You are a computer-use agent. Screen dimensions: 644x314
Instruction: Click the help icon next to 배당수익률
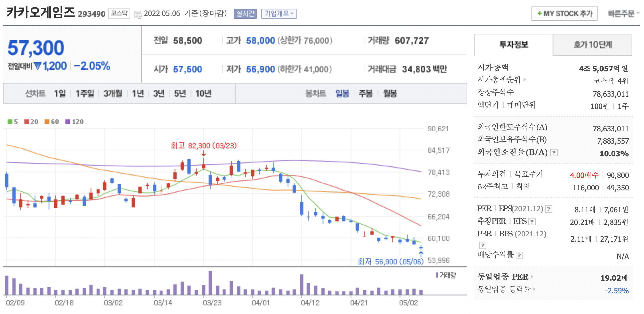(519, 255)
